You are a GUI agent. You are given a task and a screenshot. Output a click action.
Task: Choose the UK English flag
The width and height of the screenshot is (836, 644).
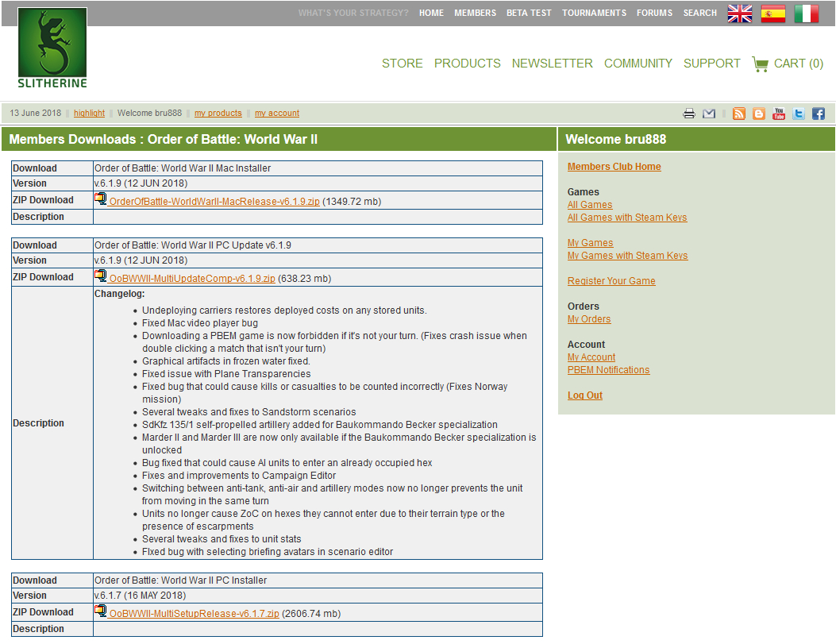(740, 13)
